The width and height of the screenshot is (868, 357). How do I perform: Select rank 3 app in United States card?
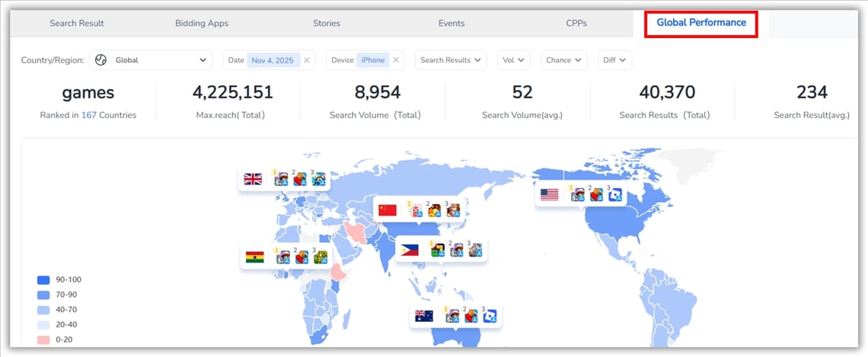(615, 194)
